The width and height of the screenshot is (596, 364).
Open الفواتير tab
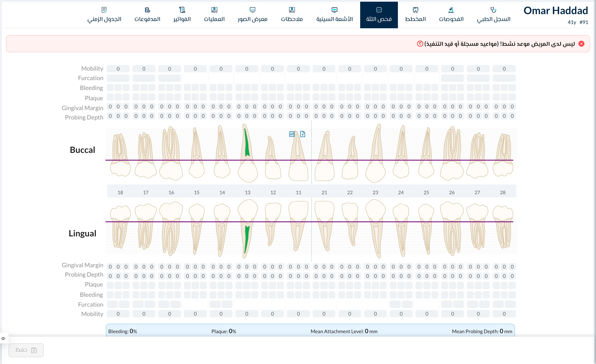[x=182, y=15]
